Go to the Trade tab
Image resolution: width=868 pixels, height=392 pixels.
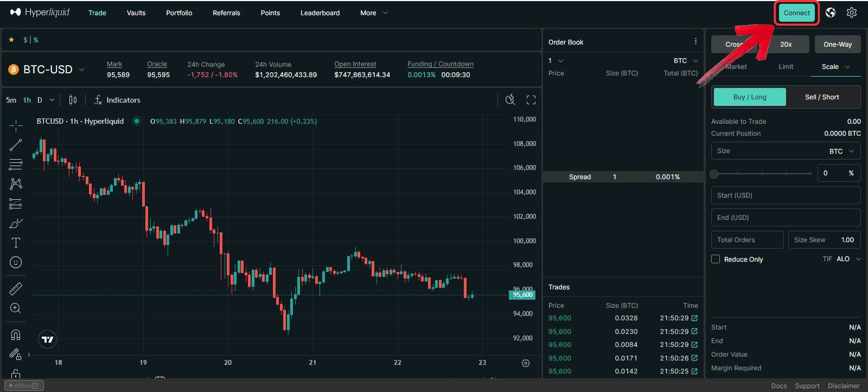[97, 12]
